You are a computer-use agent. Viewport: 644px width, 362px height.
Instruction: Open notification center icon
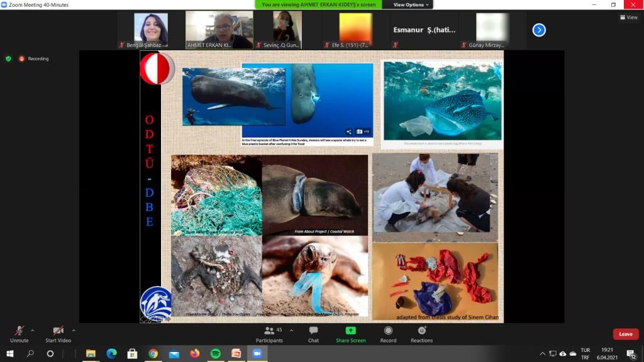pos(631,354)
